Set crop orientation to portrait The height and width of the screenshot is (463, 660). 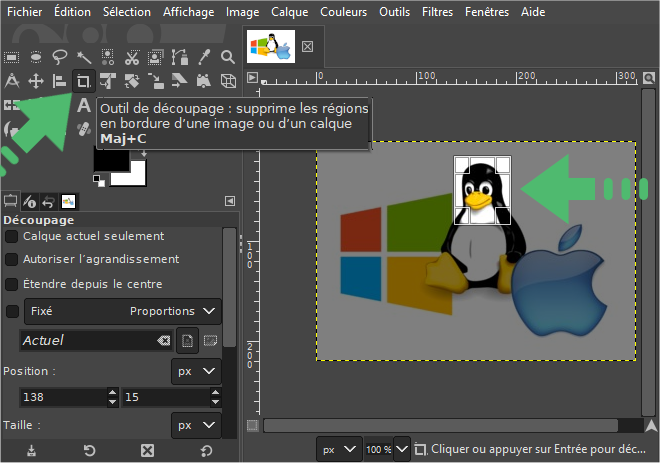click(187, 341)
